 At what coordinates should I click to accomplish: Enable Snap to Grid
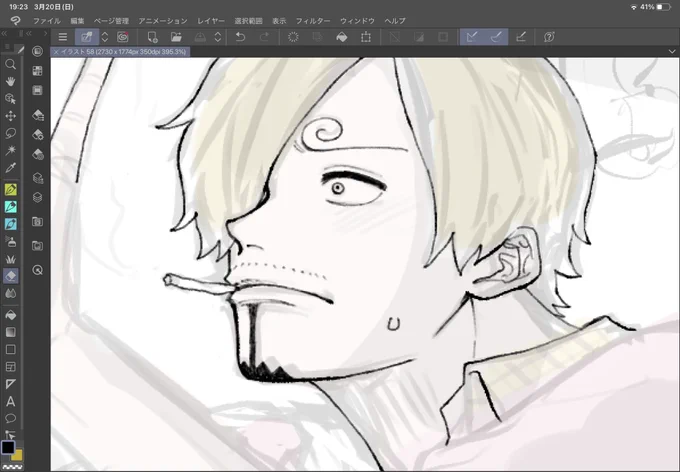[x=521, y=37]
